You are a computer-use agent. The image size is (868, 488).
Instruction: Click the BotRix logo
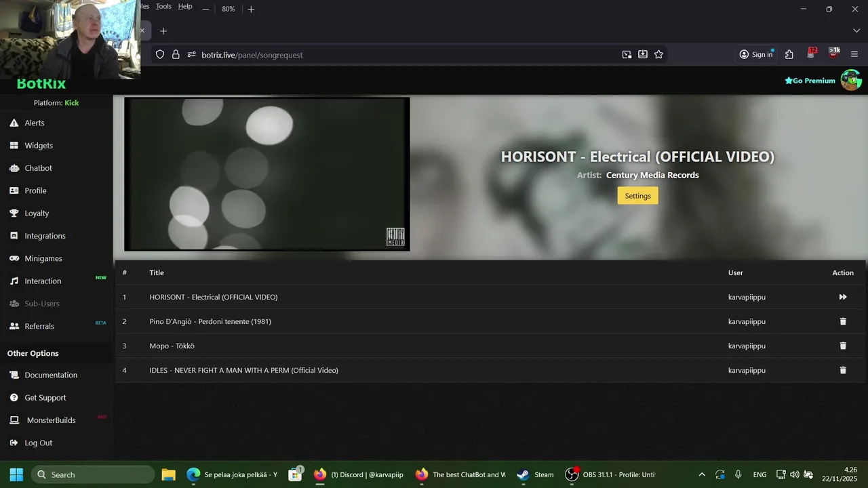[x=41, y=84]
